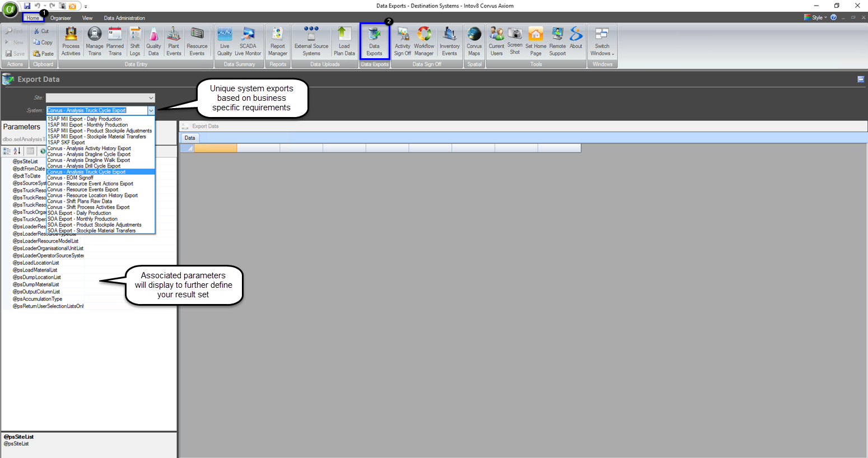Open Quality Data entry

tap(153, 41)
